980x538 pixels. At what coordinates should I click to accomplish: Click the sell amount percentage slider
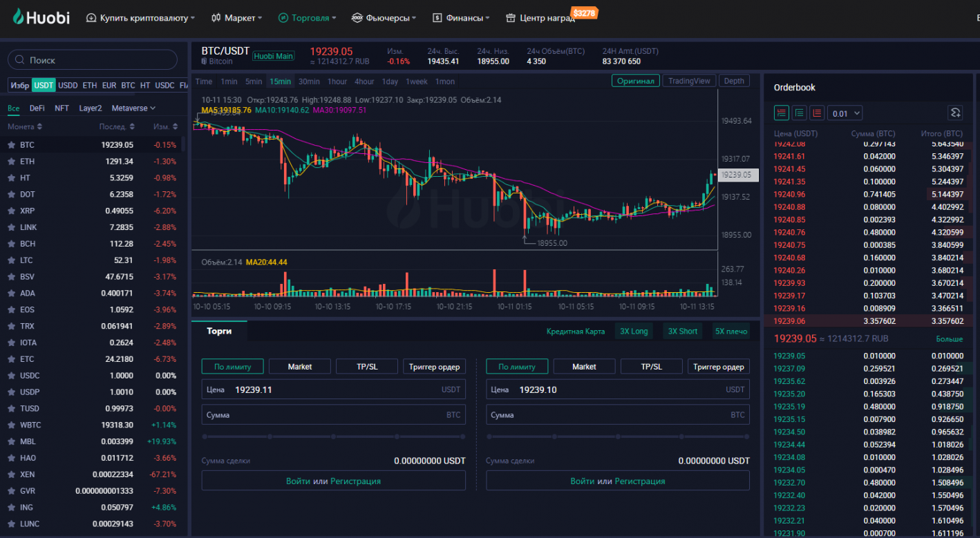click(618, 436)
